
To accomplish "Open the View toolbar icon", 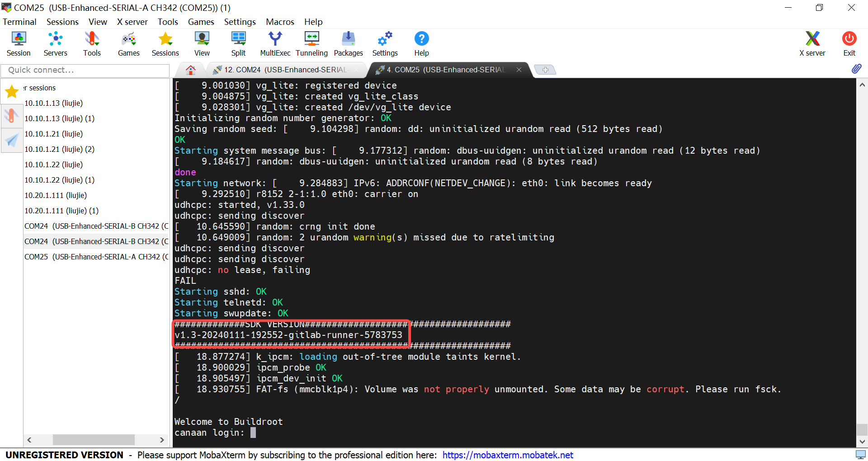I will click(202, 44).
